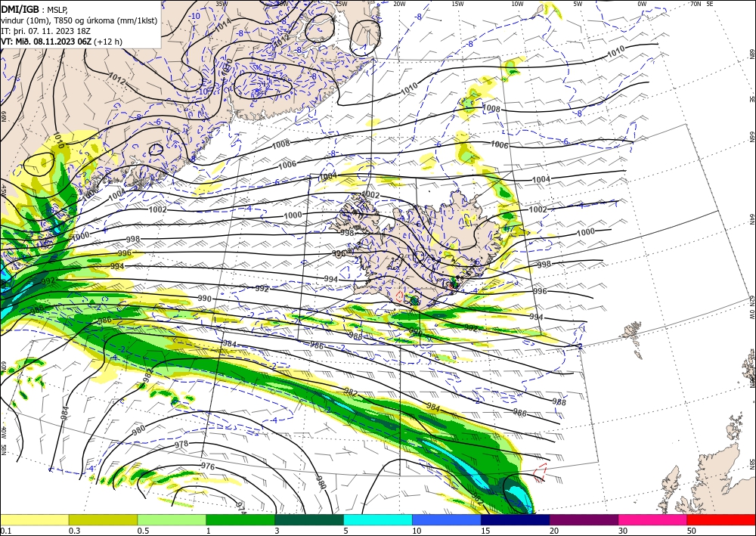The image size is (756, 536).
Task: Click the '978' isobar label
Action: [x=181, y=444]
